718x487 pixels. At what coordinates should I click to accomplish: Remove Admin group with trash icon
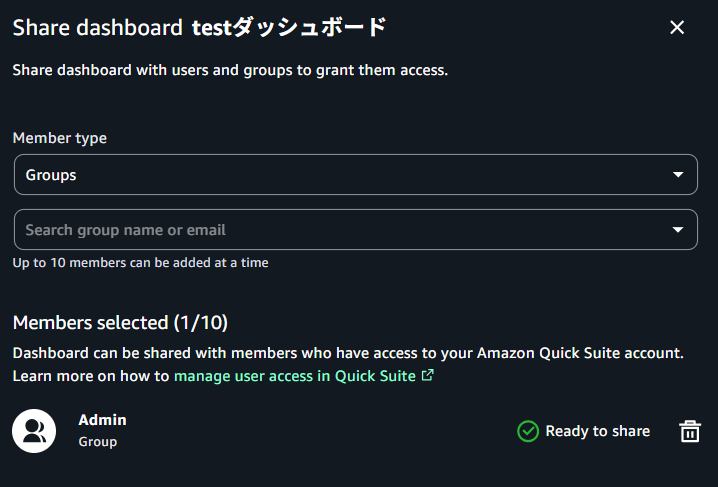[x=690, y=431]
